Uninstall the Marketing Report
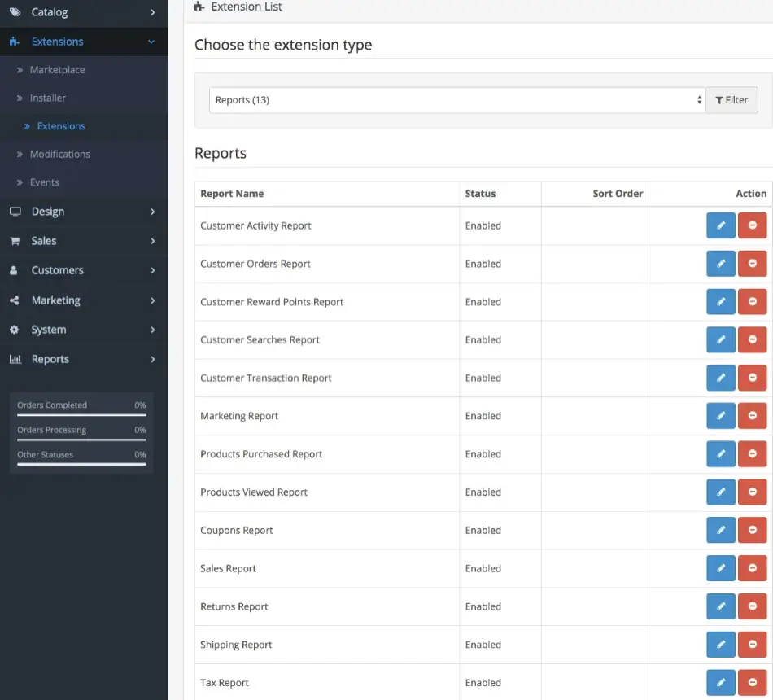This screenshot has height=700, width=773. pos(752,415)
